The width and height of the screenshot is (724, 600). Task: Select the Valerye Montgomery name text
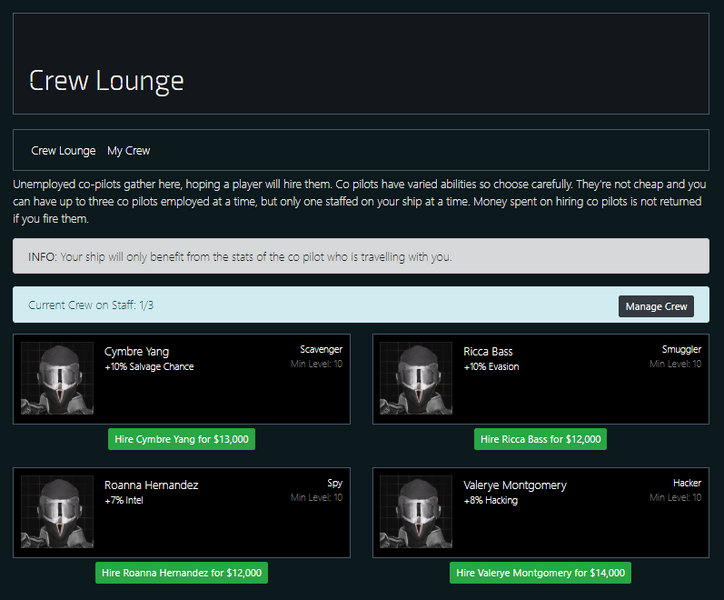tap(515, 485)
